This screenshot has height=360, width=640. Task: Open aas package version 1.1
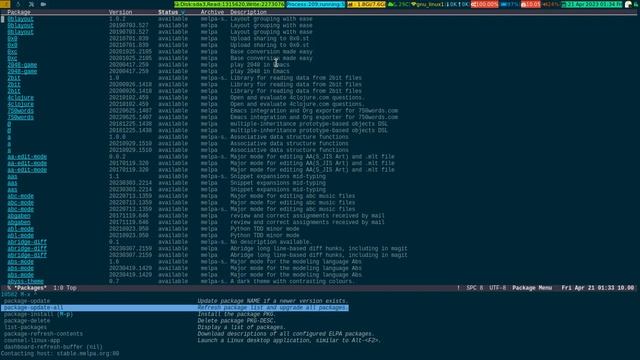(x=12, y=176)
